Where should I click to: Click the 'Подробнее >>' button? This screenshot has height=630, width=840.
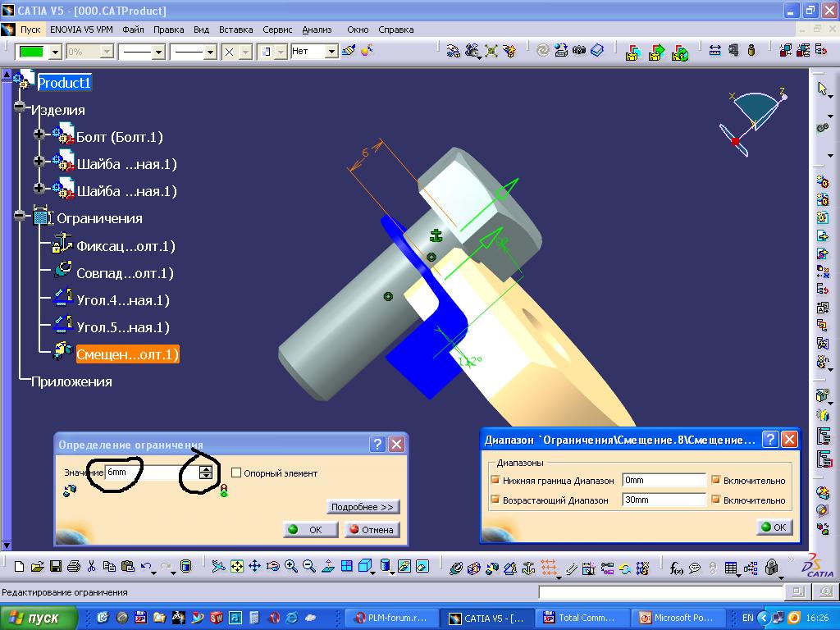tap(363, 507)
